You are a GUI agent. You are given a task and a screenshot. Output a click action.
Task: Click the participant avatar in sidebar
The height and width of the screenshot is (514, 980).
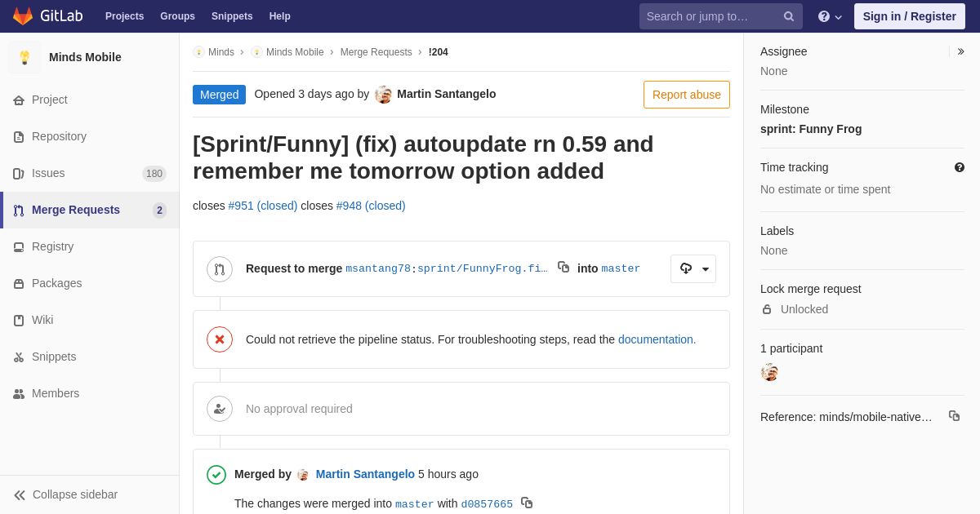tap(769, 372)
